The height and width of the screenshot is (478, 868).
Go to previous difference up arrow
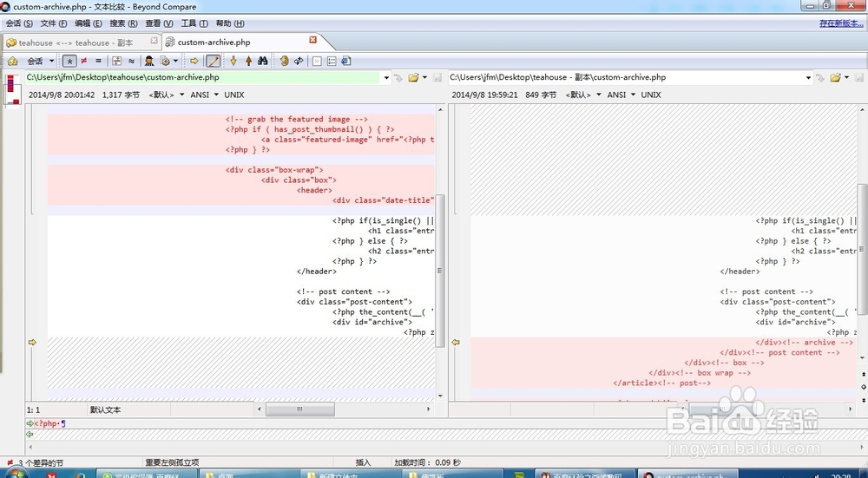pos(248,61)
